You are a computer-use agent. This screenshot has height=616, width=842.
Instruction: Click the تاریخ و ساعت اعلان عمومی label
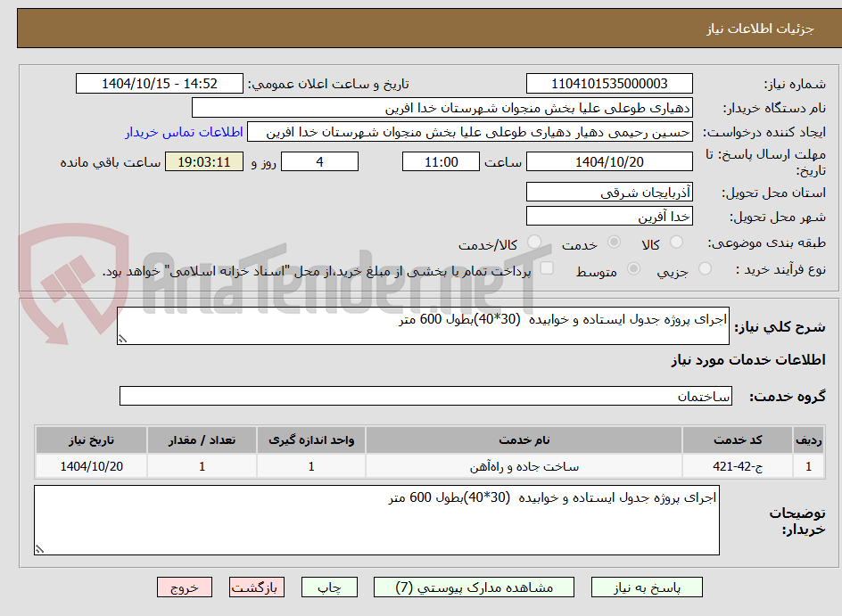pos(328,85)
